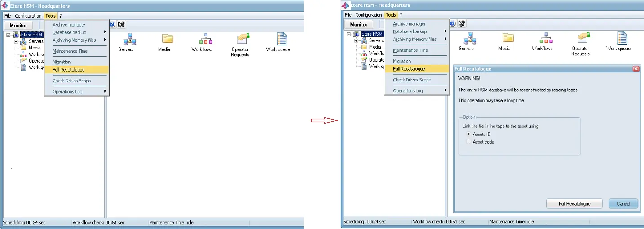This screenshot has width=644, height=229.
Task: Expand Archiving Memory files submenu in the left window
Action: [79, 40]
